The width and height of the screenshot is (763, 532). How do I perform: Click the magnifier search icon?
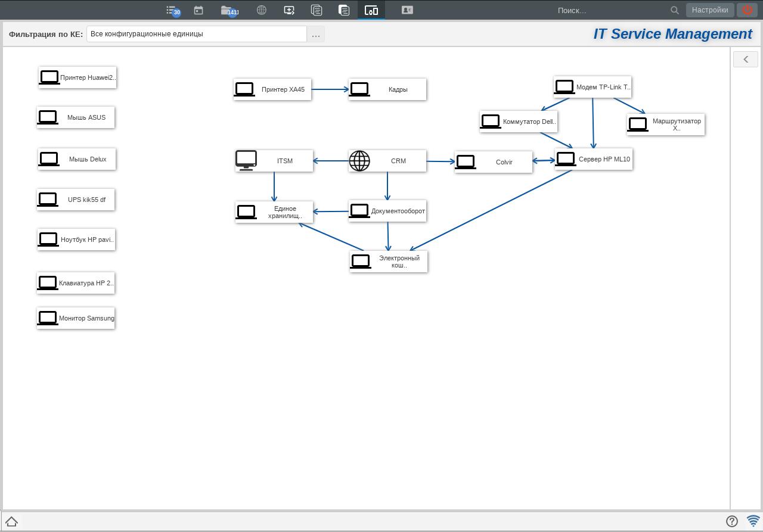tap(675, 10)
